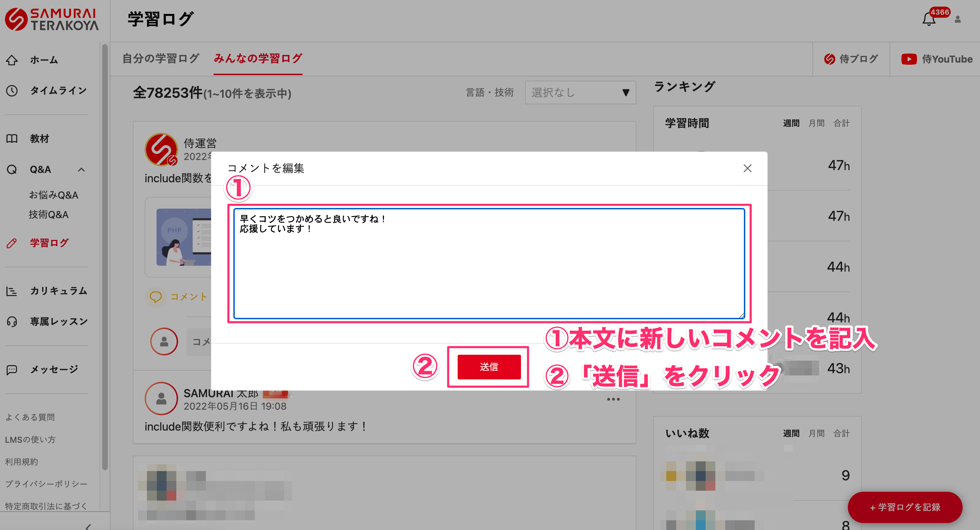Select the 学習ログ pencil icon
This screenshot has height=530, width=980.
pyautogui.click(x=12, y=243)
